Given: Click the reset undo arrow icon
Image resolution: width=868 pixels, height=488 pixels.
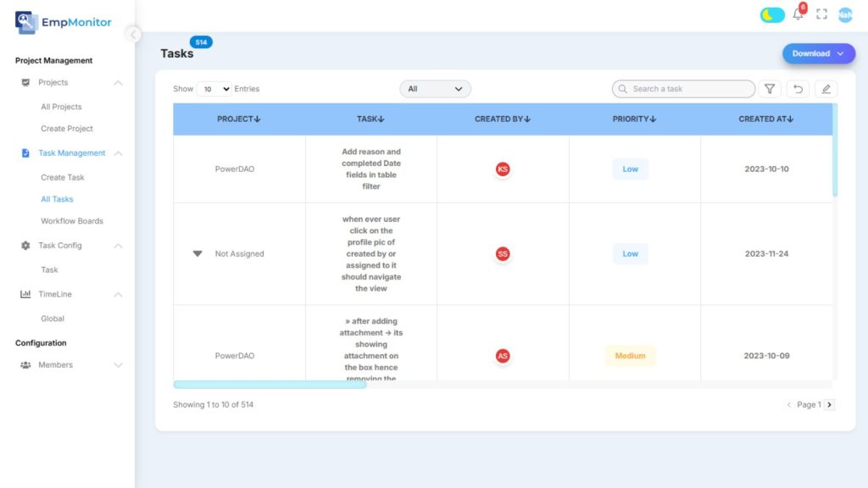Looking at the screenshot, I should (798, 89).
